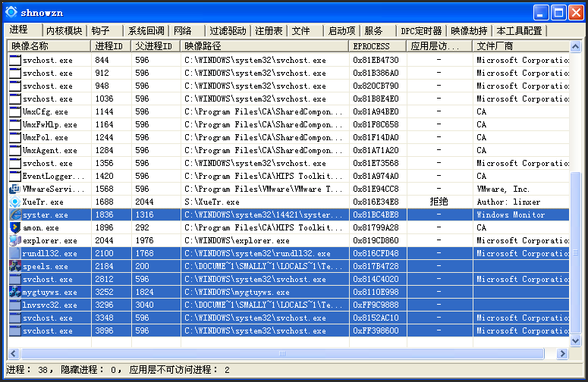Click the icon of svchost.exe PID 3896
Viewport: 588px width, 382px height.
[15, 330]
